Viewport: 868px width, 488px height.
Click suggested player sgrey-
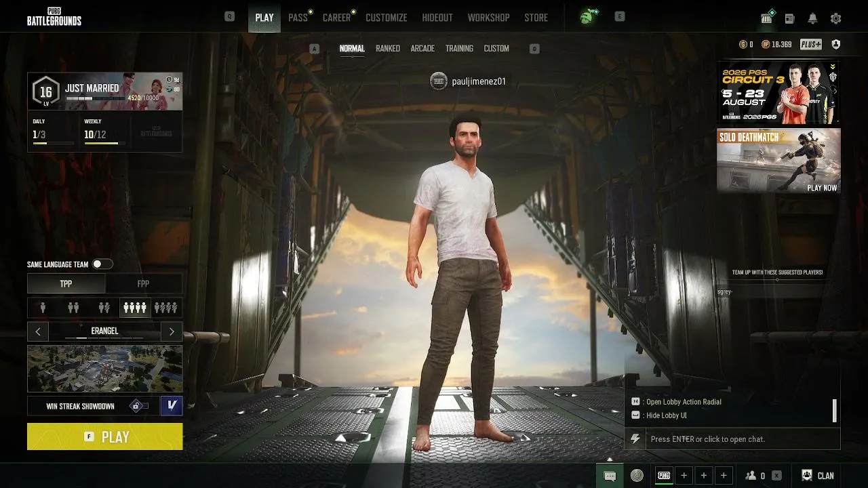coord(725,291)
